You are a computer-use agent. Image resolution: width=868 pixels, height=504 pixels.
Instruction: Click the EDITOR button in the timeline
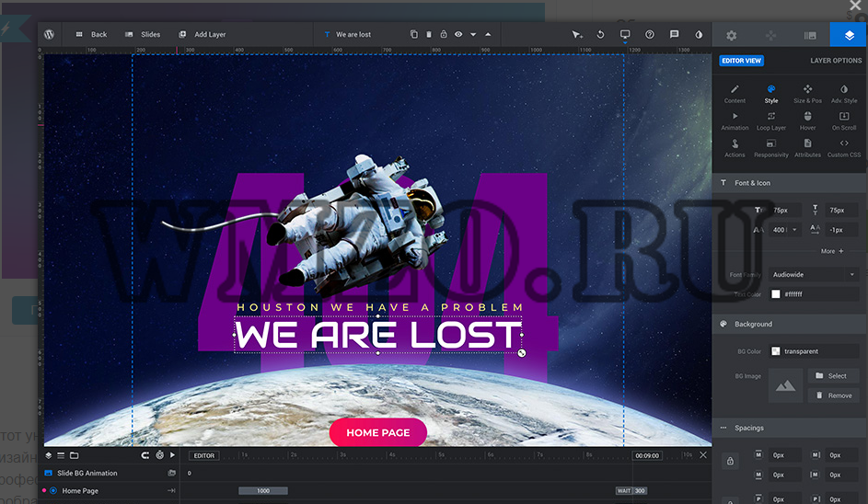pos(203,456)
